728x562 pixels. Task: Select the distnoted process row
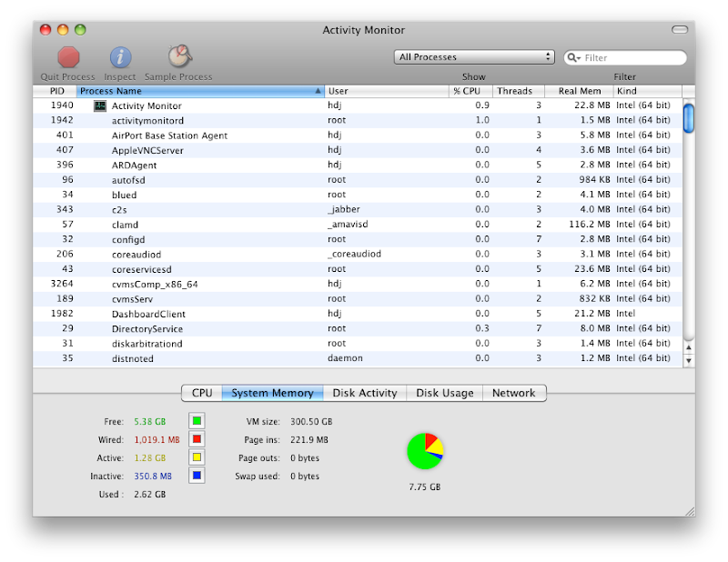coord(358,358)
